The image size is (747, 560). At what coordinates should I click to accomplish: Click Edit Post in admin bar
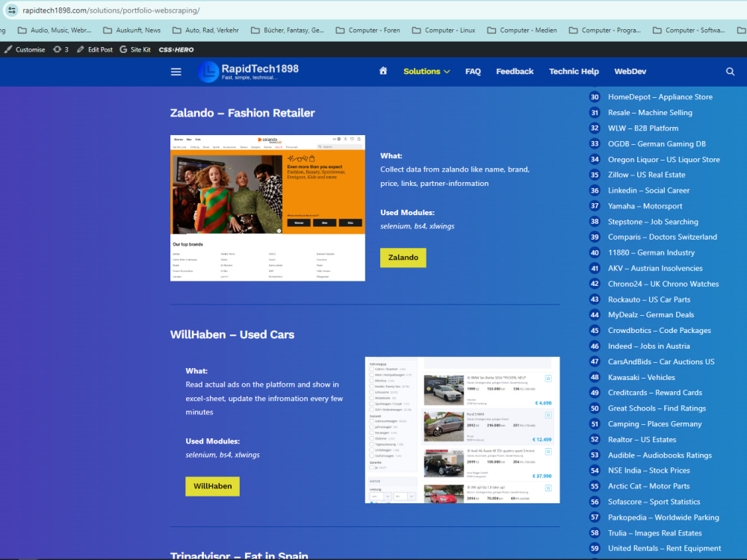95,49
